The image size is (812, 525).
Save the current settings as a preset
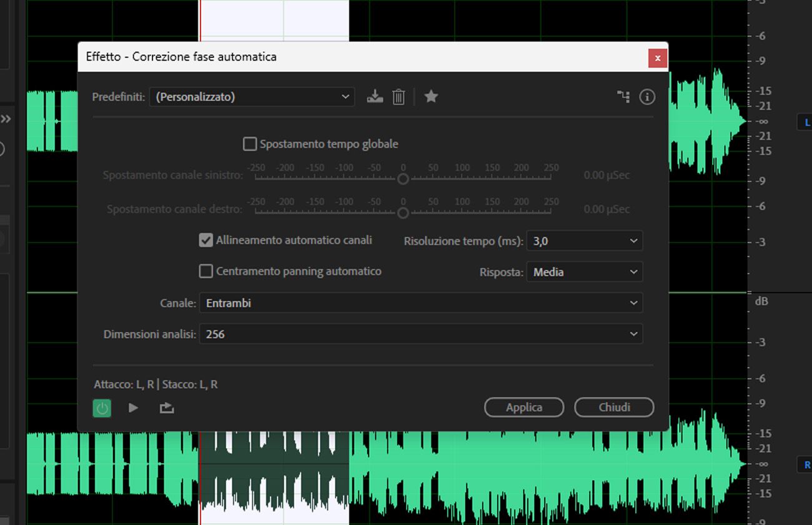point(375,97)
